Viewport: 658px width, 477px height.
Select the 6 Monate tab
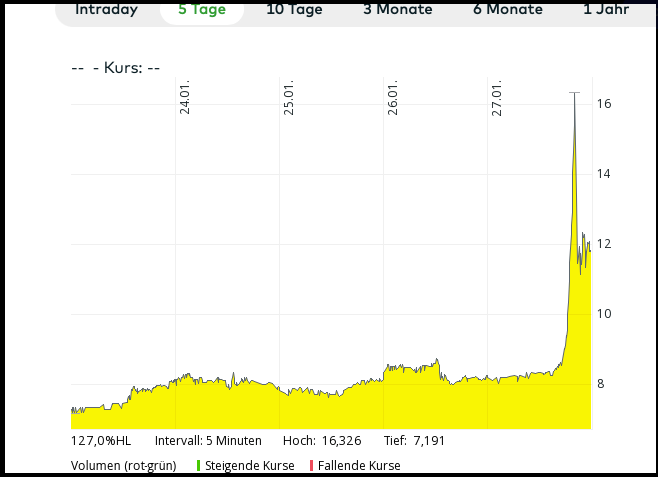pos(507,10)
